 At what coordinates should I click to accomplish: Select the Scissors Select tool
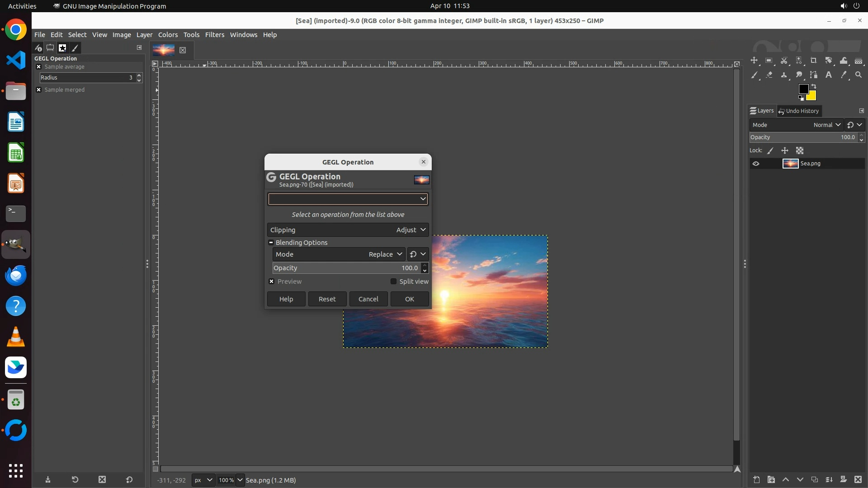[784, 61]
